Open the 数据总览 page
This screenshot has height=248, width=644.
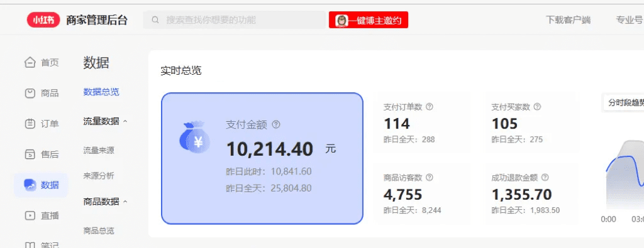(x=101, y=92)
